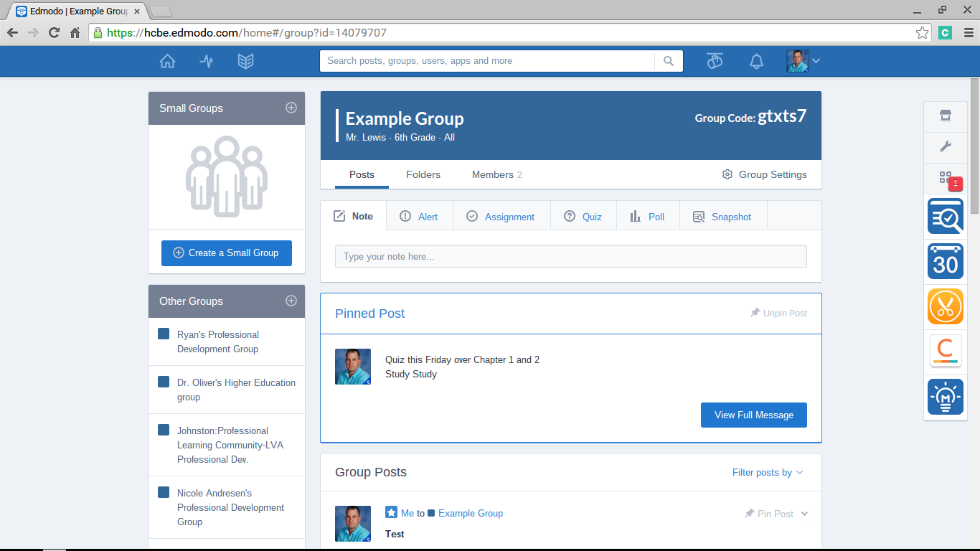Open the Filter posts by dropdown
Image resolution: width=980 pixels, height=551 pixels.
[x=768, y=472]
